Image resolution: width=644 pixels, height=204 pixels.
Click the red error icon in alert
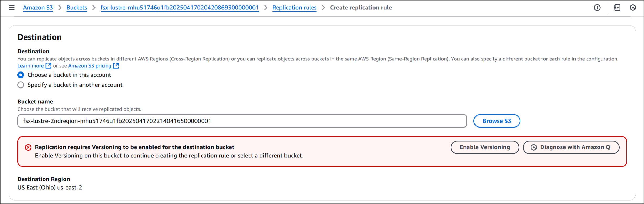tap(28, 147)
